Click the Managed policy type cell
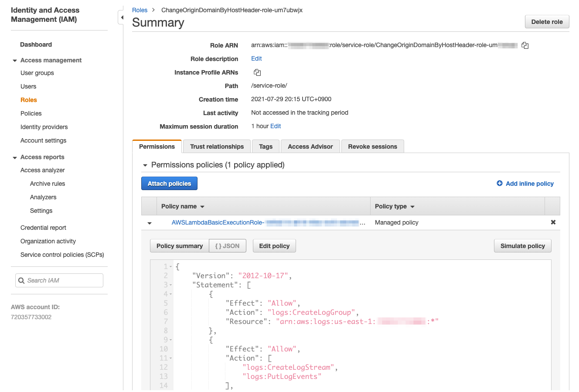 pos(397,222)
